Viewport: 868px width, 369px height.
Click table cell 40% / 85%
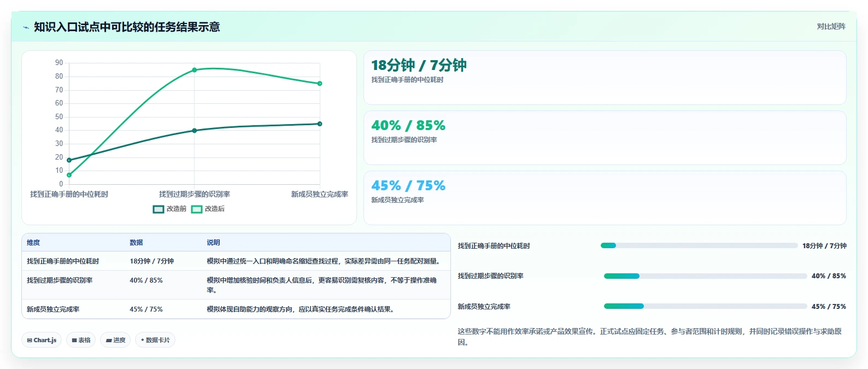coord(146,280)
